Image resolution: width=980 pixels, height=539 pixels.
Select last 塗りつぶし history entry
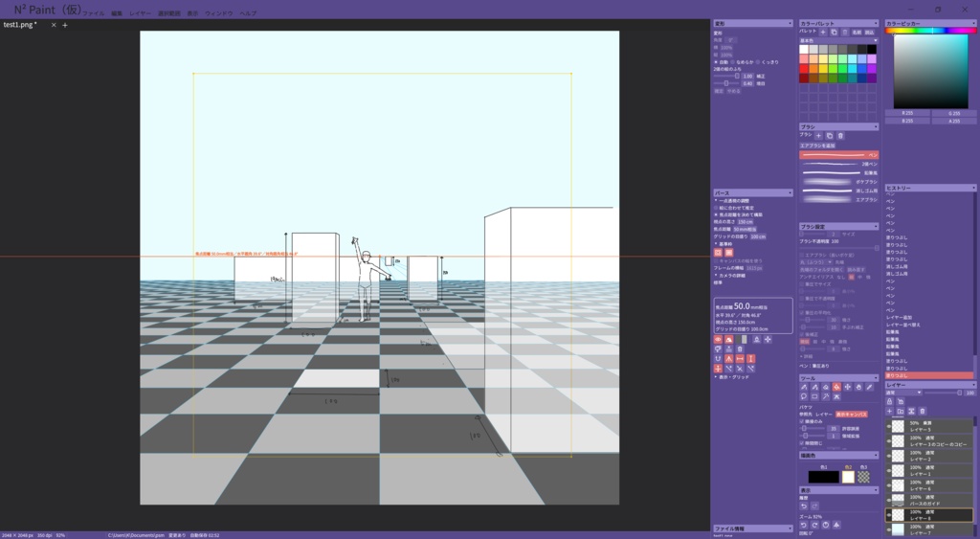(x=928, y=376)
